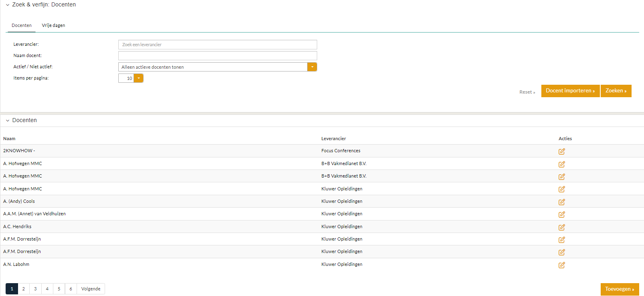Image resolution: width=644 pixels, height=296 pixels.
Task: Click the Zoeken button
Action: [x=616, y=91]
